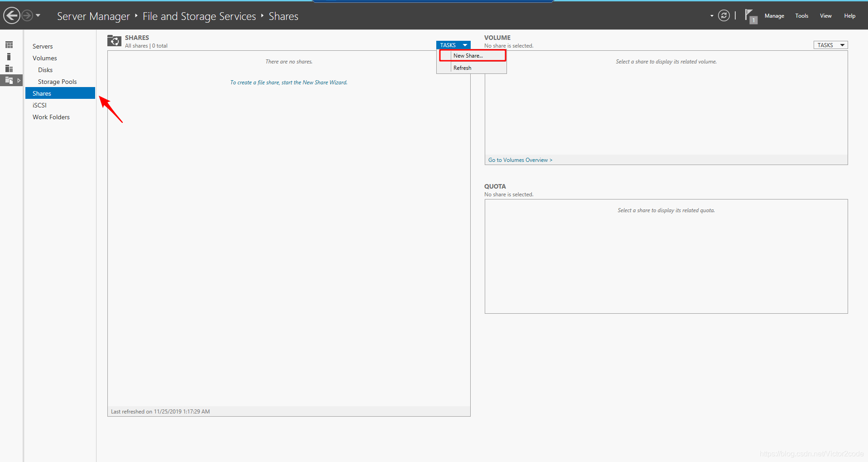Image resolution: width=868 pixels, height=462 pixels.
Task: Click File and Storage Services breadcrumb
Action: click(199, 16)
